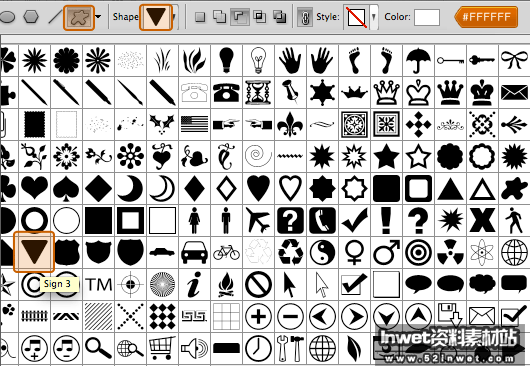The image size is (530, 366).
Task: Select the Polygon tool
Action: [x=31, y=17]
